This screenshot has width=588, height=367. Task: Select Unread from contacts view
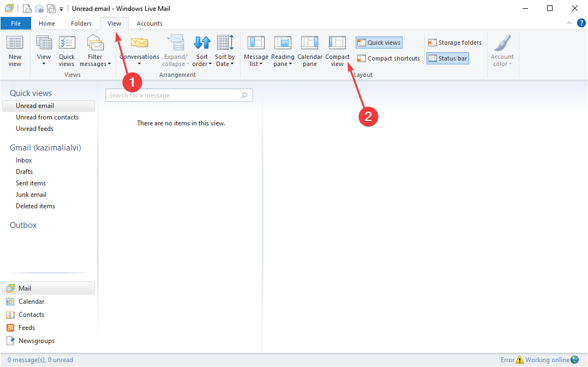tap(47, 117)
